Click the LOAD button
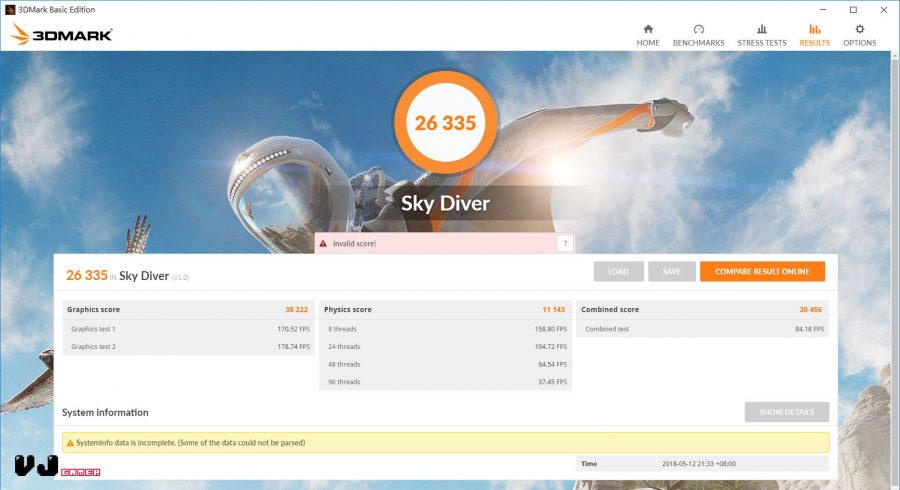900x490 pixels. pos(618,271)
